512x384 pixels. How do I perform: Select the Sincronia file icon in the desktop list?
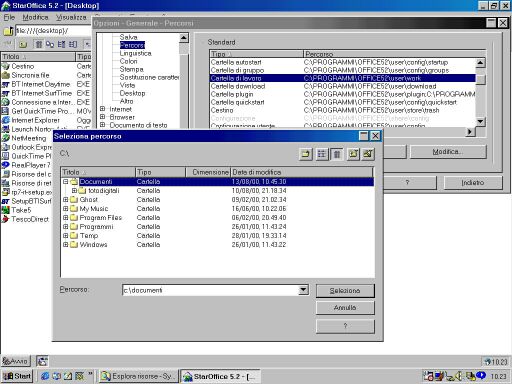(x=6, y=75)
